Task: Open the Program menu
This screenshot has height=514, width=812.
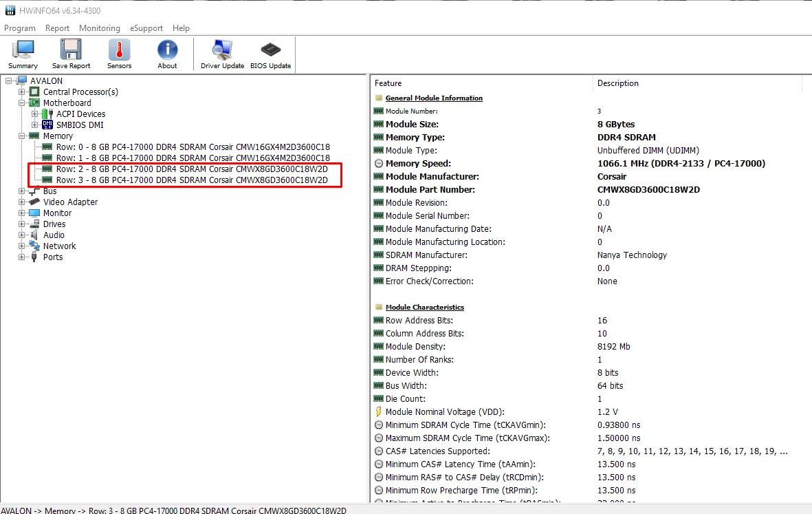Action: 20,28
